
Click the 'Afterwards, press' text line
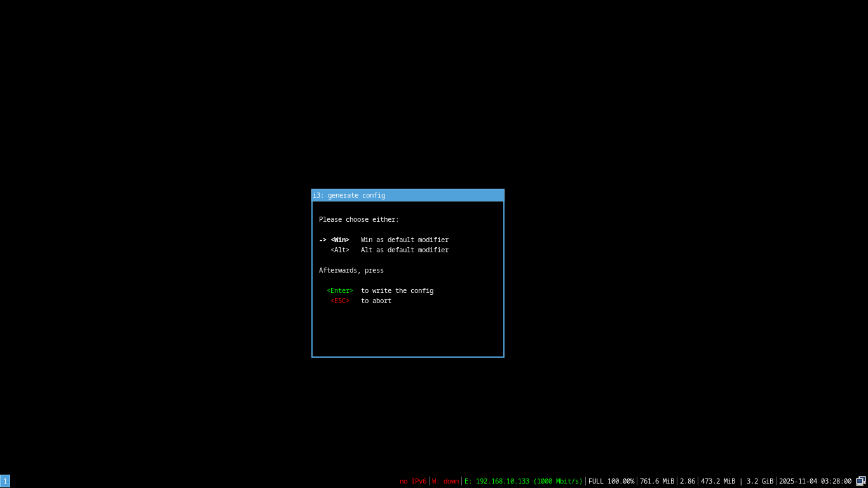coord(351,271)
